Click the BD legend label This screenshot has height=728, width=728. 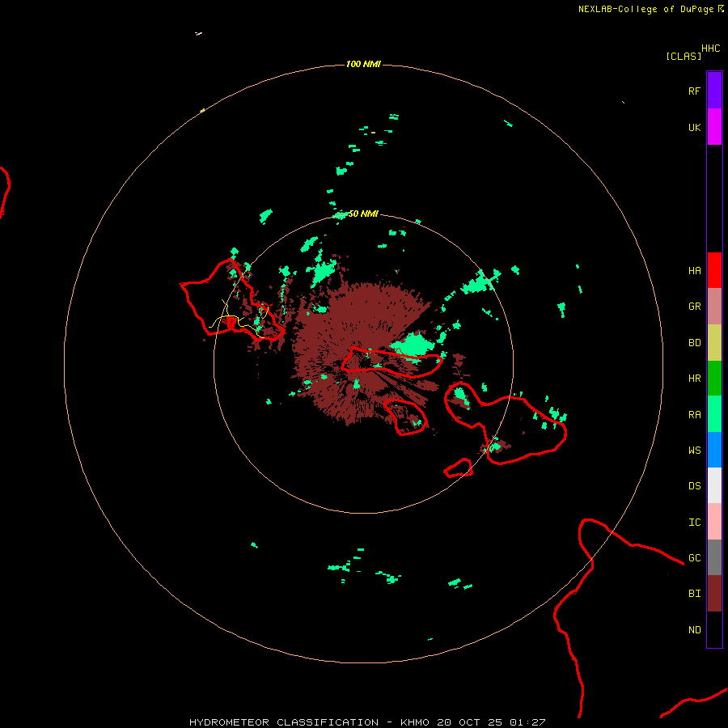694,343
